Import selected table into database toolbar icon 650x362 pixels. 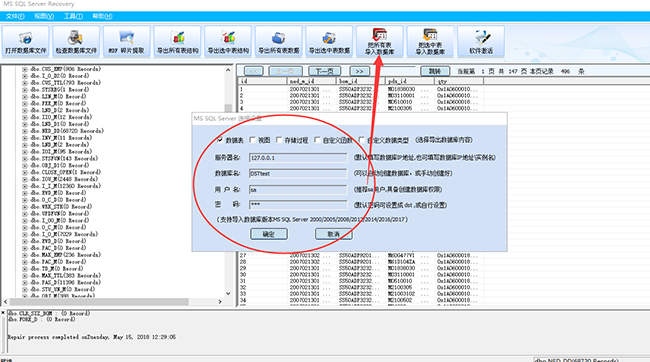point(430,41)
